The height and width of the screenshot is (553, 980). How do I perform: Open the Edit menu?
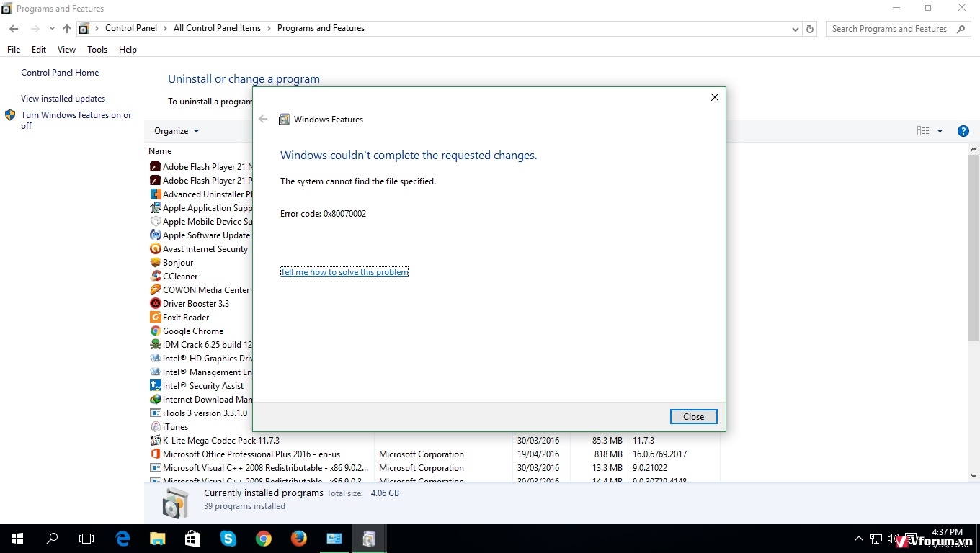[x=39, y=50]
